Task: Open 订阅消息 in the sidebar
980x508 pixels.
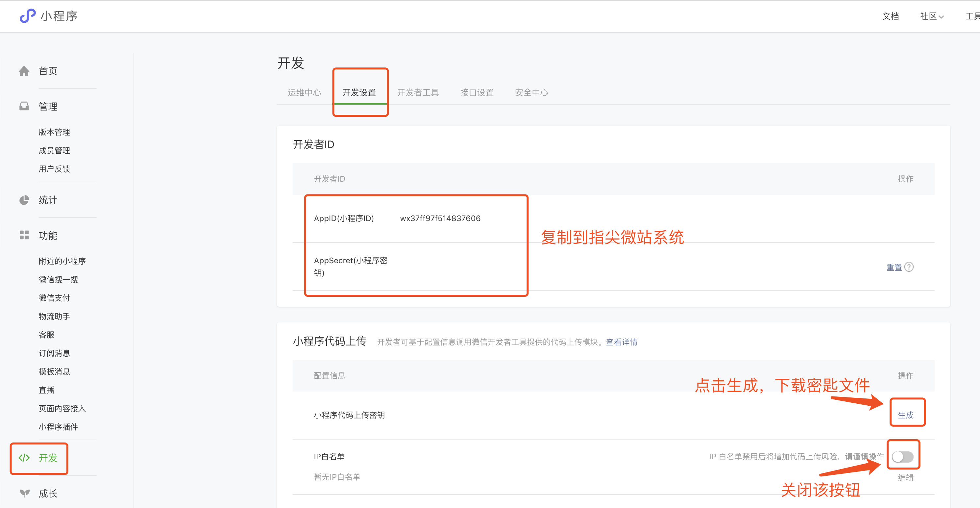Action: pos(54,353)
